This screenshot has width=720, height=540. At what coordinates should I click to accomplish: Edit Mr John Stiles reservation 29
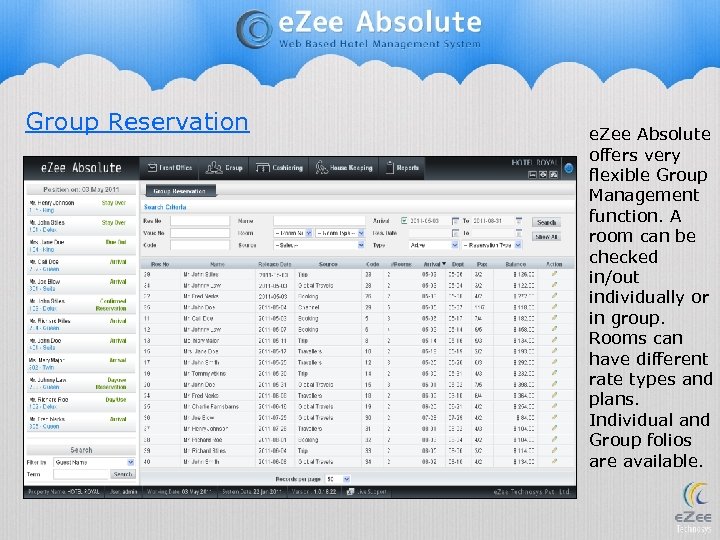(x=554, y=274)
